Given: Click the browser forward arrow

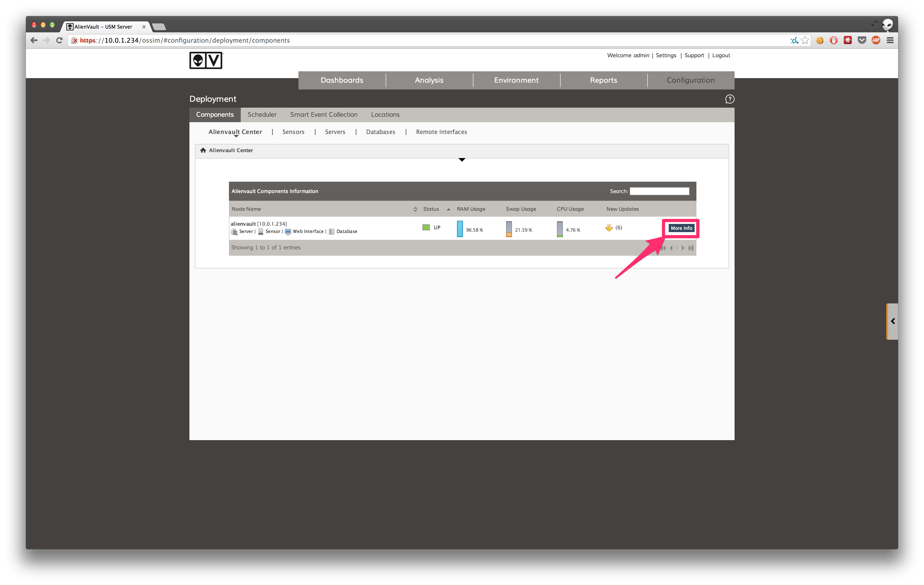Looking at the screenshot, I should coord(46,40).
